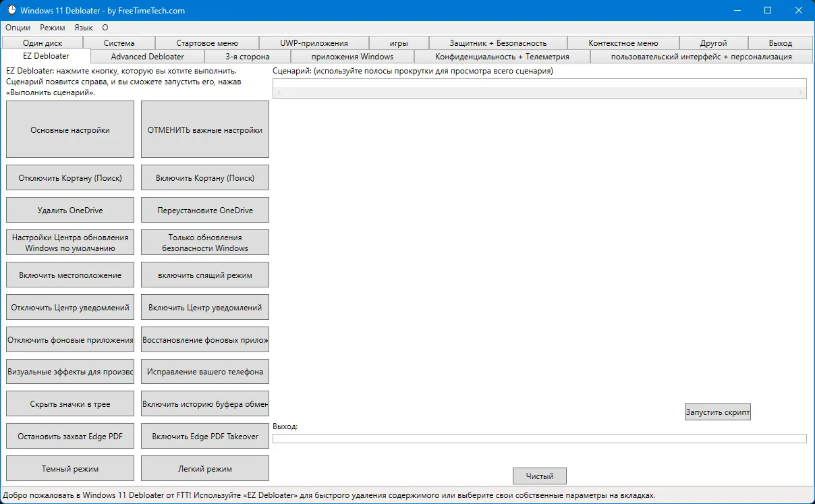Click Восстановление фоновых приложений button

(205, 339)
